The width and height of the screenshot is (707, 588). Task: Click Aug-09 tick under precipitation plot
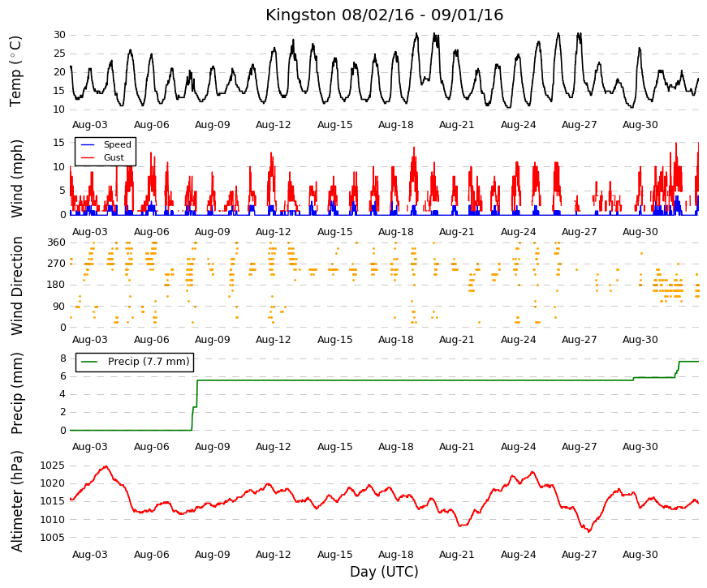[212, 447]
